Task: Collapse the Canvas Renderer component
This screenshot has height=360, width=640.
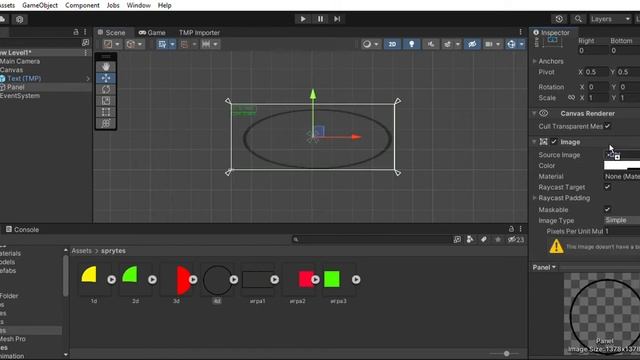Action: pos(534,113)
